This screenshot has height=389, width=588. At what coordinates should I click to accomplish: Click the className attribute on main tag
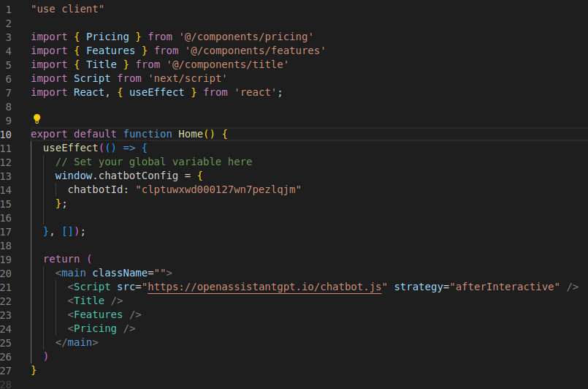point(119,273)
